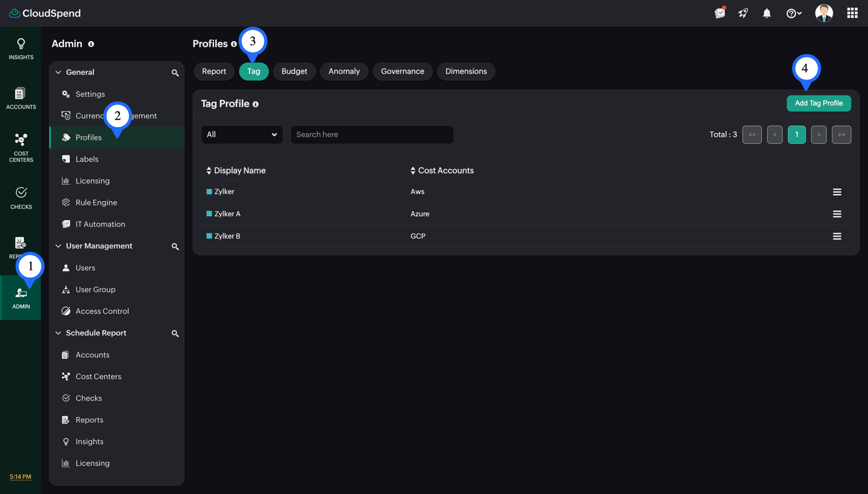Go to previous page of results
The image size is (868, 494).
[x=775, y=134]
